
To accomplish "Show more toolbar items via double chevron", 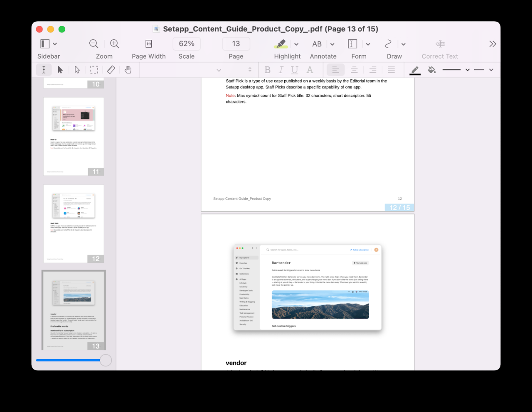I will point(493,44).
